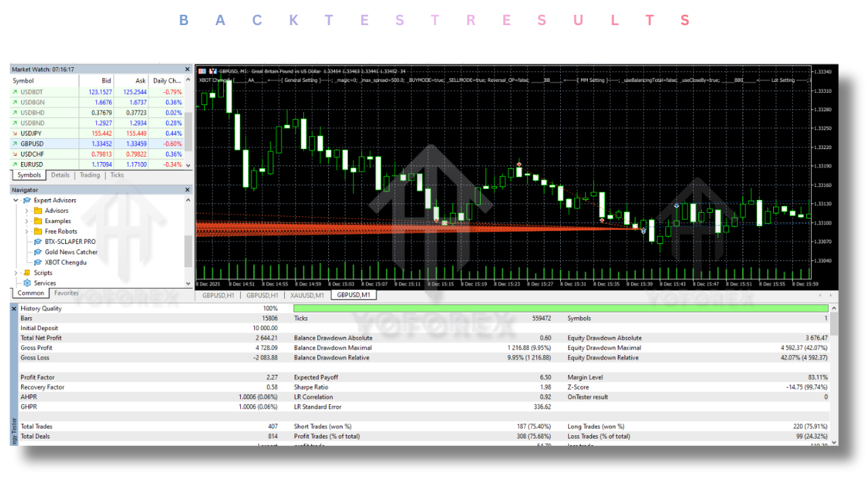
Task: Click the Gold News Catcher advisor icon
Action: click(38, 252)
